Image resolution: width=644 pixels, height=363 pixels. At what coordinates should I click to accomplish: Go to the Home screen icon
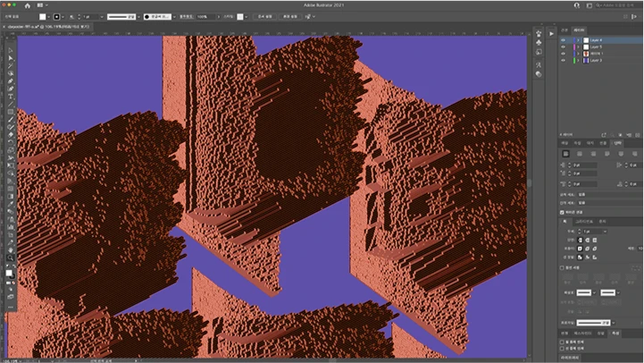pyautogui.click(x=27, y=5)
